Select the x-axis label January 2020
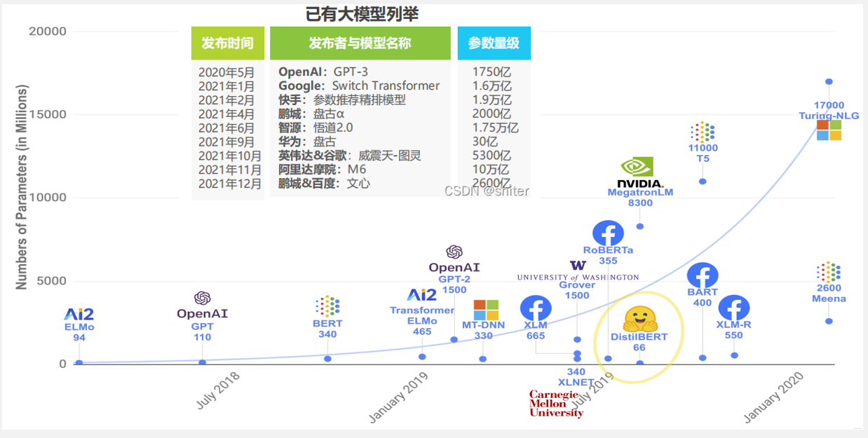 click(x=773, y=397)
